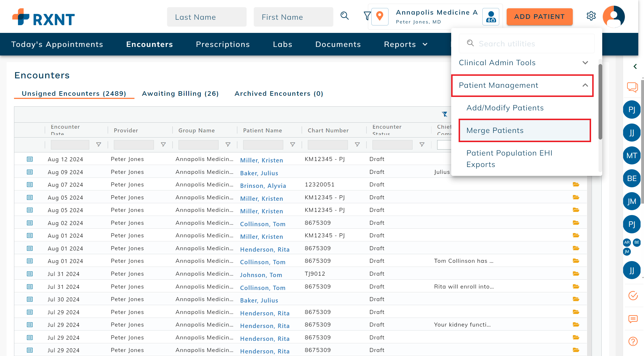Expand the Reports dropdown menu
Viewport: 644px width, 356px height.
[x=405, y=44]
